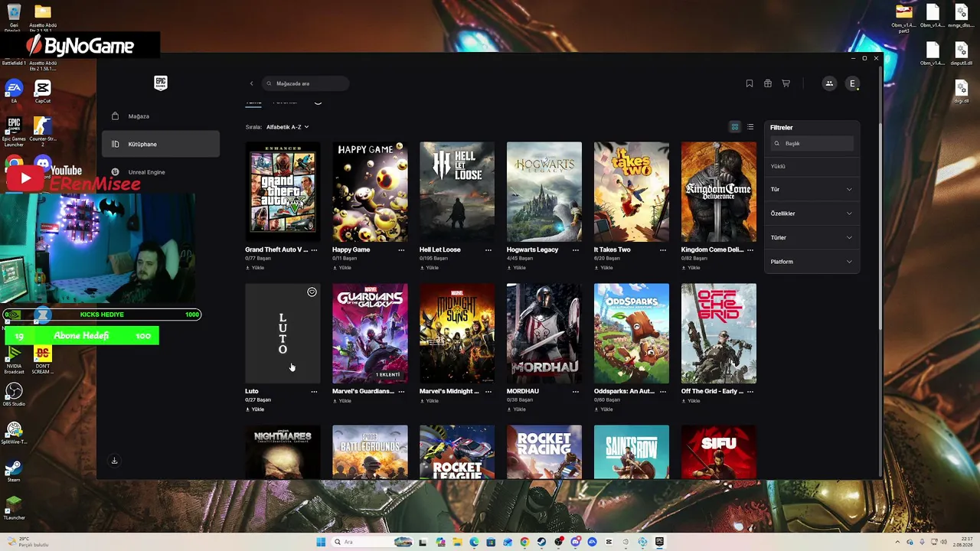Click Yükle under Grand Theft Auto V
The height and width of the screenshot is (551, 980).
point(255,268)
